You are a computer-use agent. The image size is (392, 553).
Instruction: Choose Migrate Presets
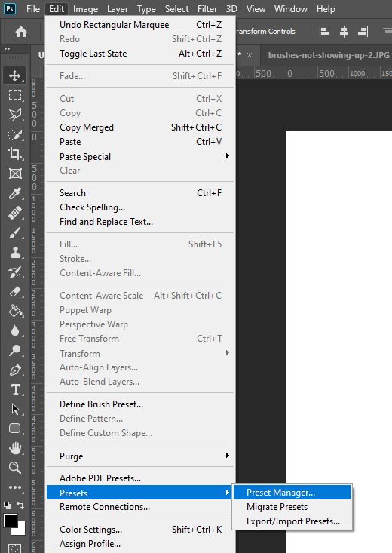292,507
